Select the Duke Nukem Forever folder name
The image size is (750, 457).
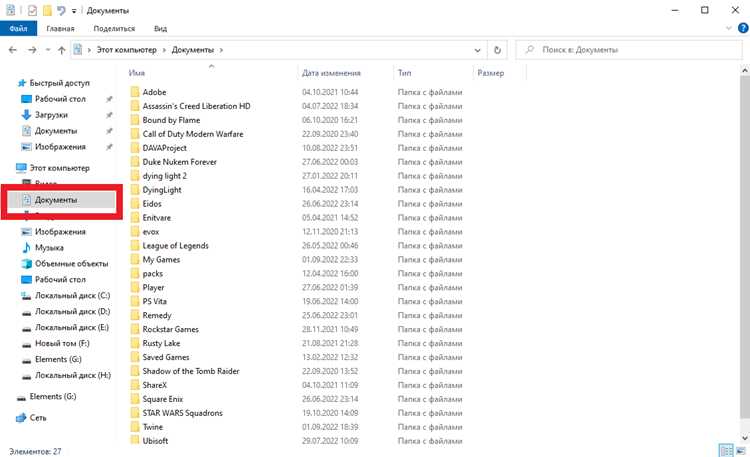[x=179, y=162]
